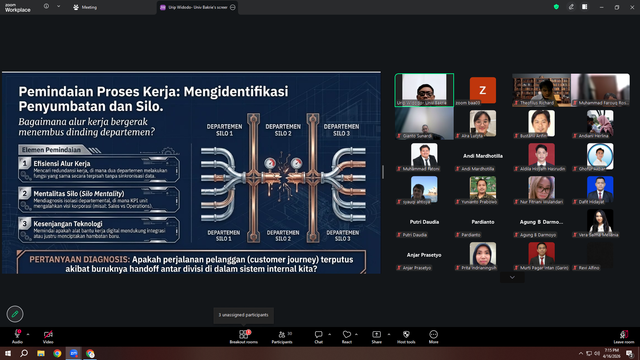Image resolution: width=640 pixels, height=360 pixels.
Task: Select Andi Mardhotilla's participant tile
Action: point(483,156)
